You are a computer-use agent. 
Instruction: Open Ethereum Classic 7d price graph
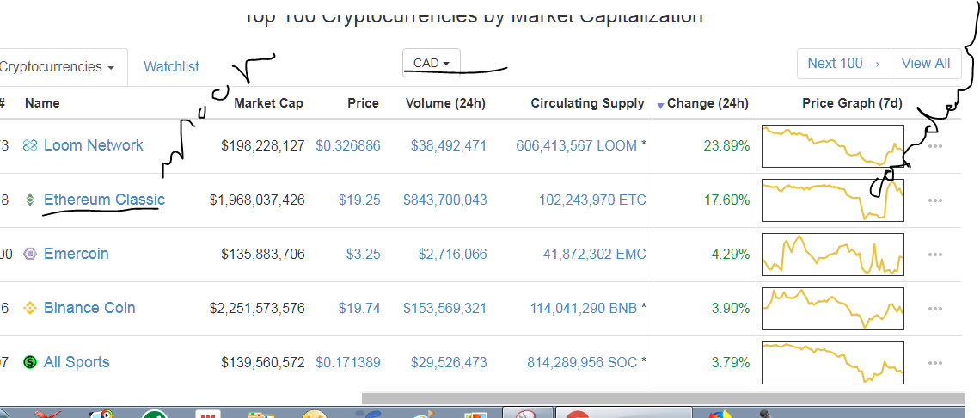pos(832,200)
